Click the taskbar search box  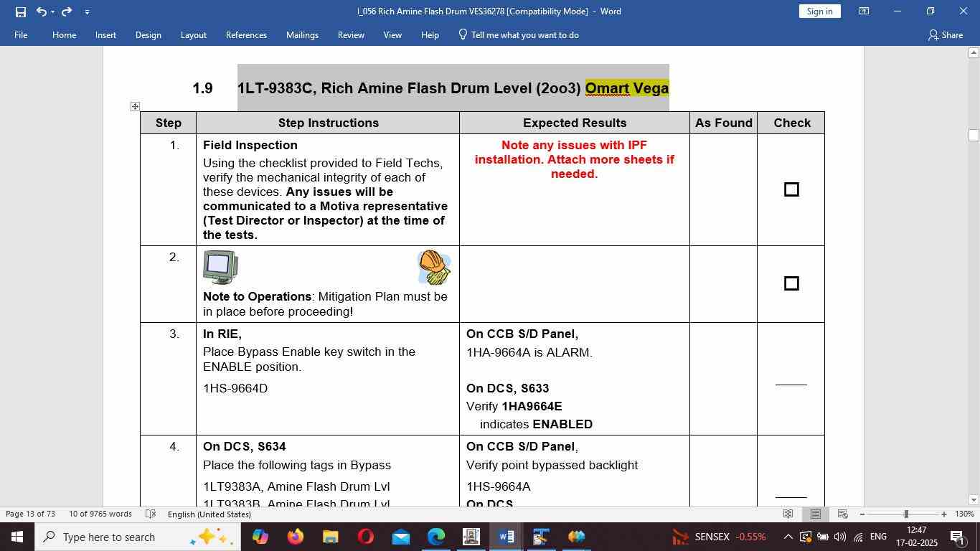[138, 537]
